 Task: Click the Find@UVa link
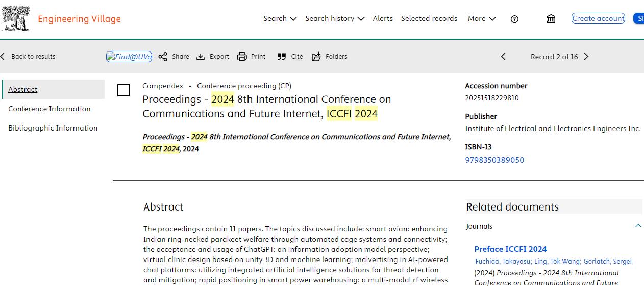[x=129, y=57]
